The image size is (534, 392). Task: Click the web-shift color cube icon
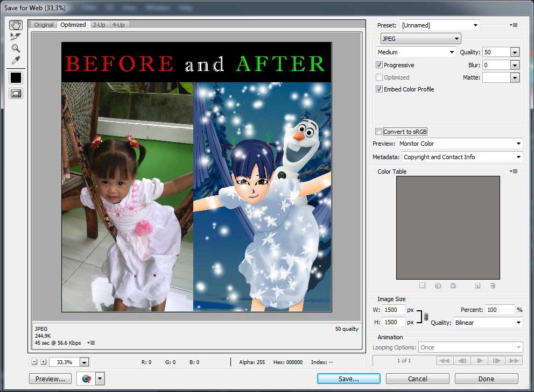pos(438,286)
